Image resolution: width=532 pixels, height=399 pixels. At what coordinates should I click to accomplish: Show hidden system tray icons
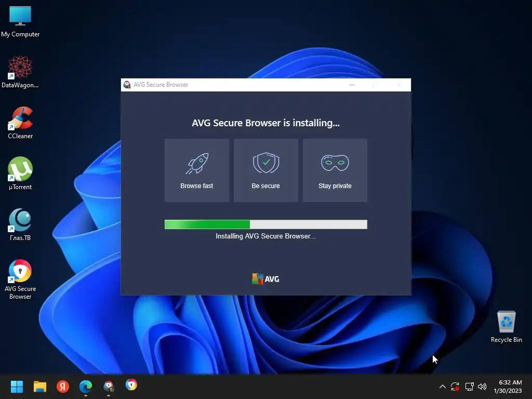pos(443,387)
